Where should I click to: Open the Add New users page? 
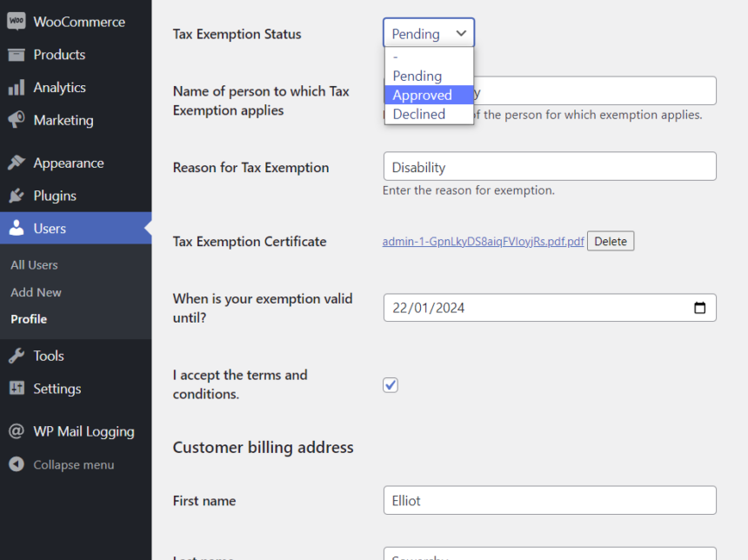click(x=35, y=292)
